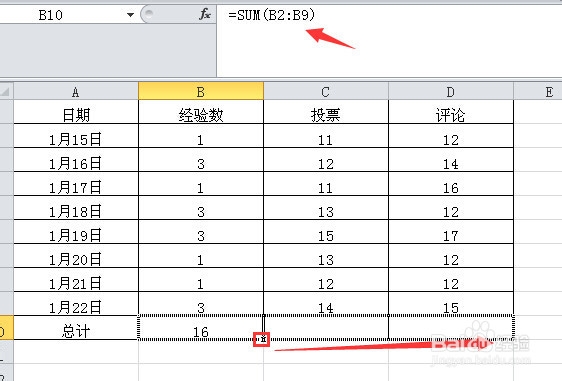Click the fill handle of cell B10
This screenshot has width=562, height=381.
[263, 339]
